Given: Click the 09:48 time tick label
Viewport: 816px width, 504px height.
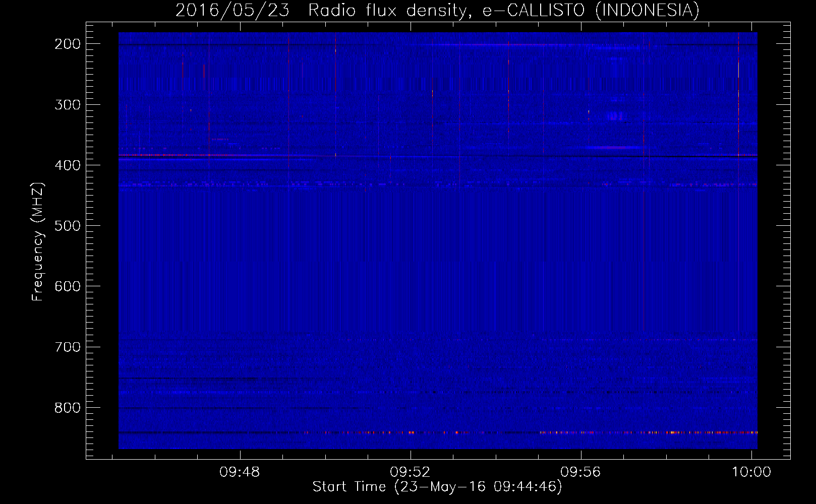Looking at the screenshot, I should [x=240, y=472].
